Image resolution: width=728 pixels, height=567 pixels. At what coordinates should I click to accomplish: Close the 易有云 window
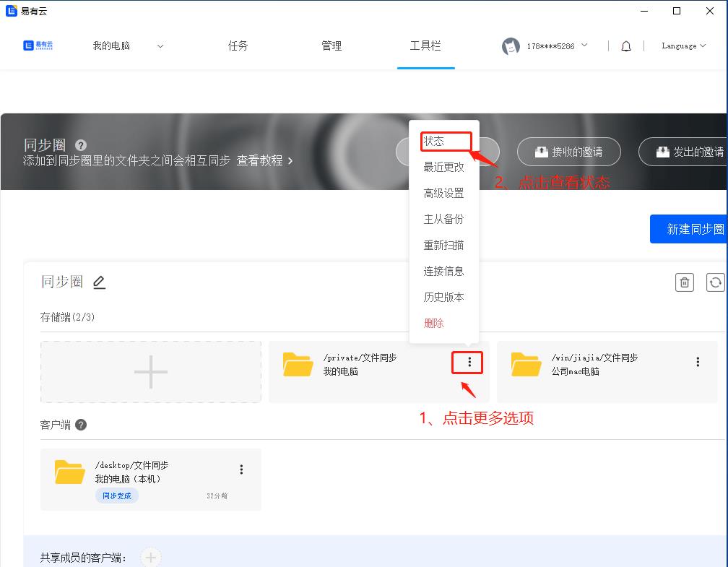[710, 11]
